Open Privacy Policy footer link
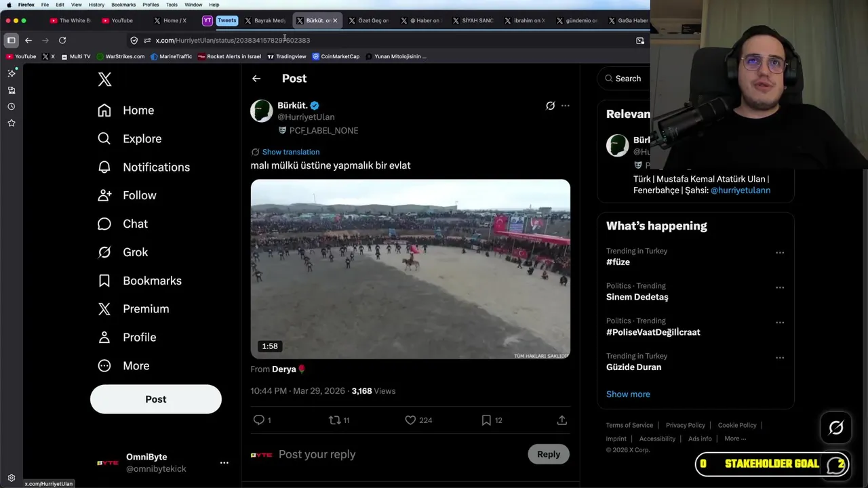 tap(686, 425)
